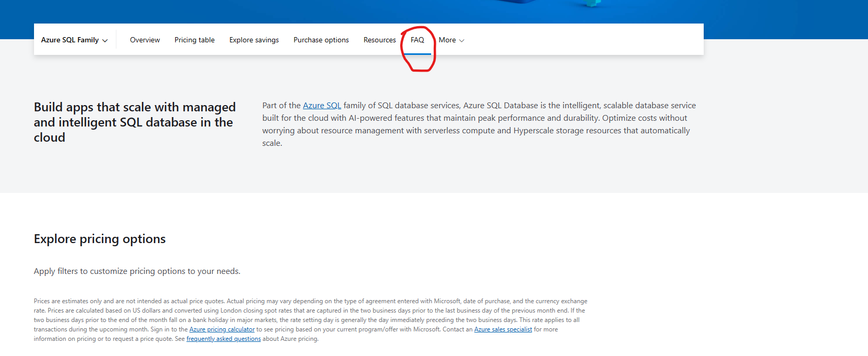Viewport: 868px width, 356px height.
Task: Expand the More menu
Action: 451,40
